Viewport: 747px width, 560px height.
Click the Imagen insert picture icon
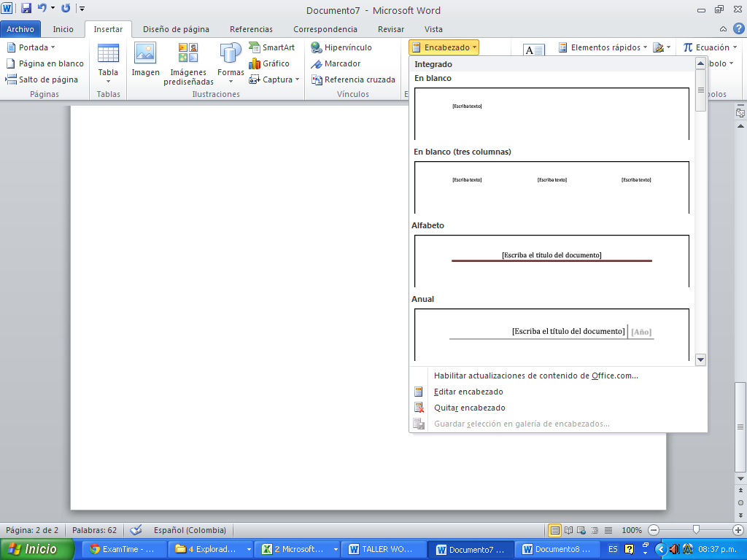coord(145,54)
